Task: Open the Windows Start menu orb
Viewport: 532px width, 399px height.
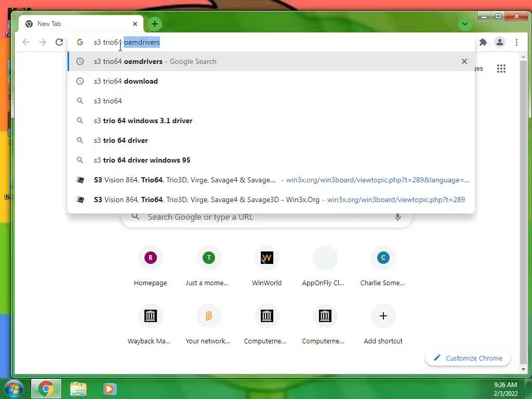Action: click(x=14, y=389)
